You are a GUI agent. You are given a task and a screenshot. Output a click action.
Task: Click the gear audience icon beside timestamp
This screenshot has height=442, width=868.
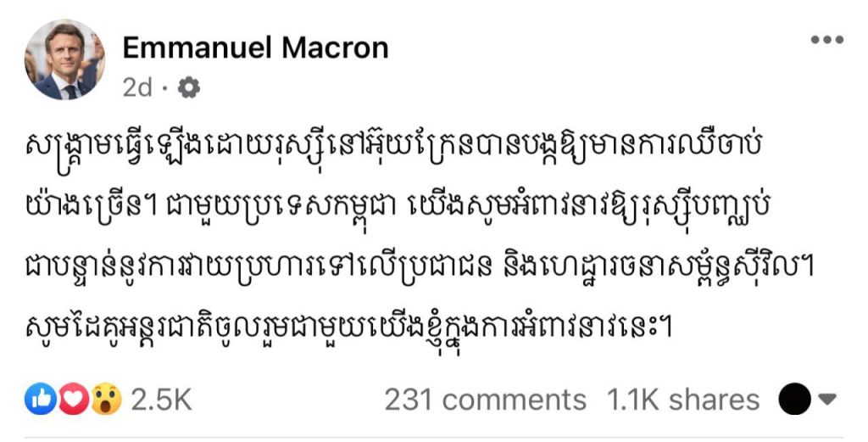191,87
